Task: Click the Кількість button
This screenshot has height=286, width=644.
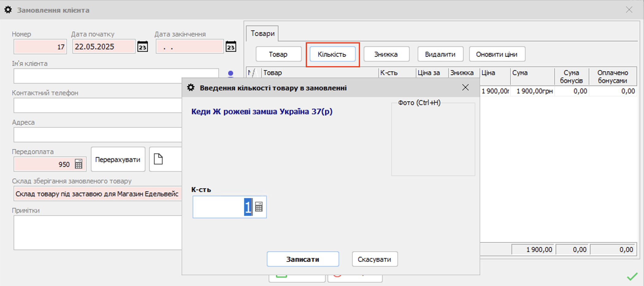Action: point(332,54)
